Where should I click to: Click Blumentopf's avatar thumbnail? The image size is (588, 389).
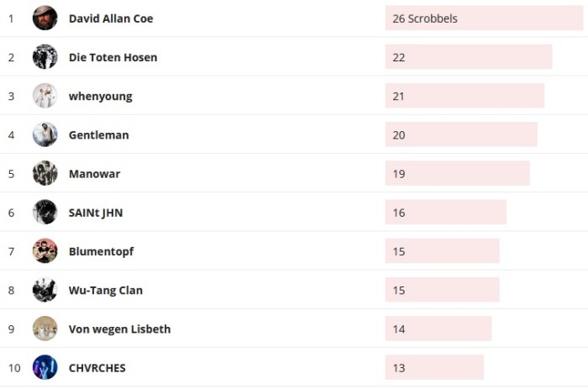click(45, 251)
